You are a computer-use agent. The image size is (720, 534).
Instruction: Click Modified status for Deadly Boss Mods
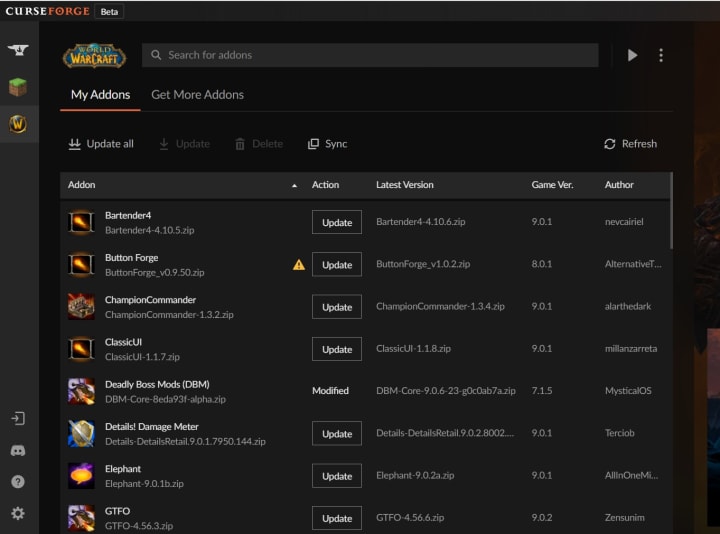330,391
